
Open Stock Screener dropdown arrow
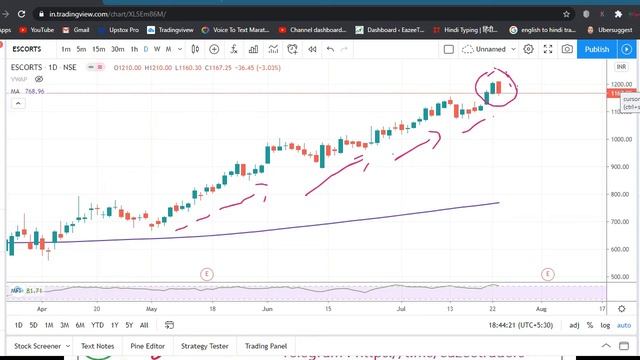tap(68, 346)
